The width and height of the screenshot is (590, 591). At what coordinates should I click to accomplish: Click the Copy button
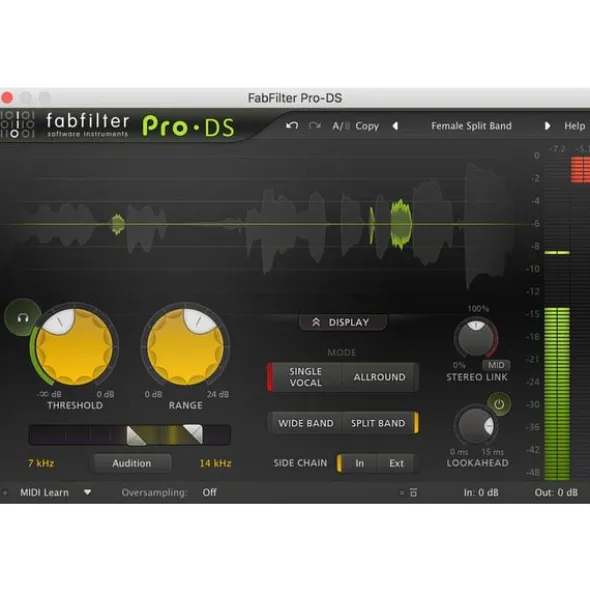pos(367,126)
